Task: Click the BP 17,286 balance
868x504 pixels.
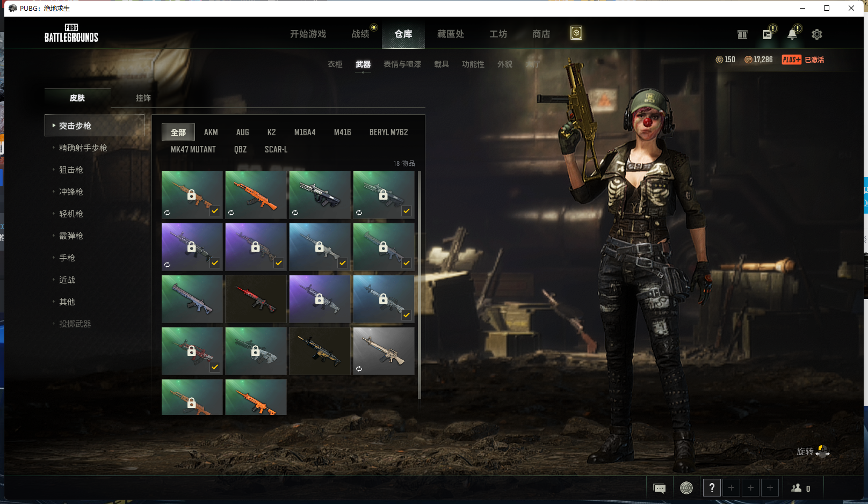Action: click(x=758, y=60)
